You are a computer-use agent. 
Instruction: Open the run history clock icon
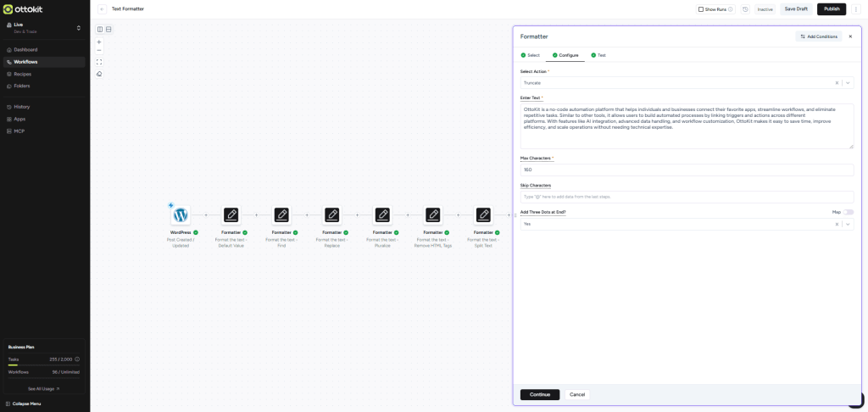pyautogui.click(x=745, y=9)
